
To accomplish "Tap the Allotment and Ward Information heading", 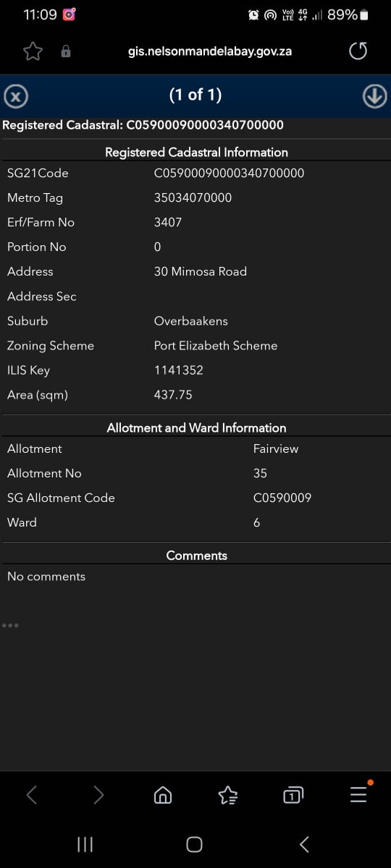I will (x=196, y=427).
